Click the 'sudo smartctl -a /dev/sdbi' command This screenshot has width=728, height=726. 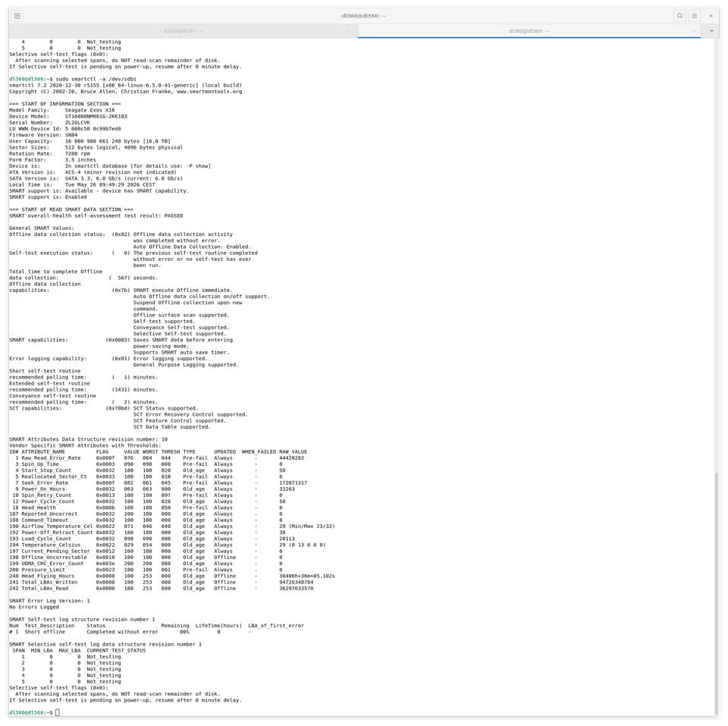tap(96, 80)
